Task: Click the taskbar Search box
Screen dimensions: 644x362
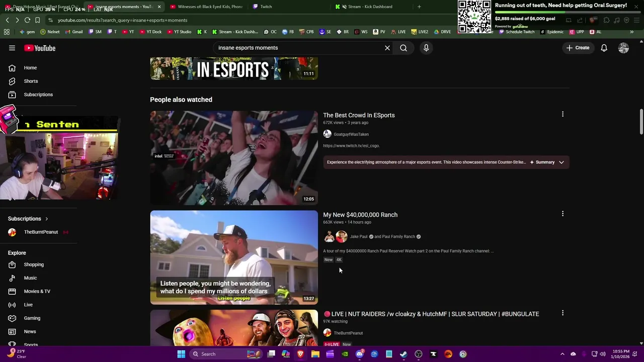Action: click(225, 354)
